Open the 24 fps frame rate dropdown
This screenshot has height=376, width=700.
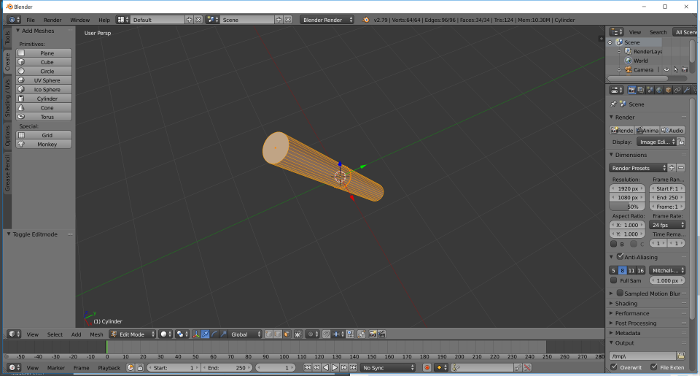click(667, 225)
